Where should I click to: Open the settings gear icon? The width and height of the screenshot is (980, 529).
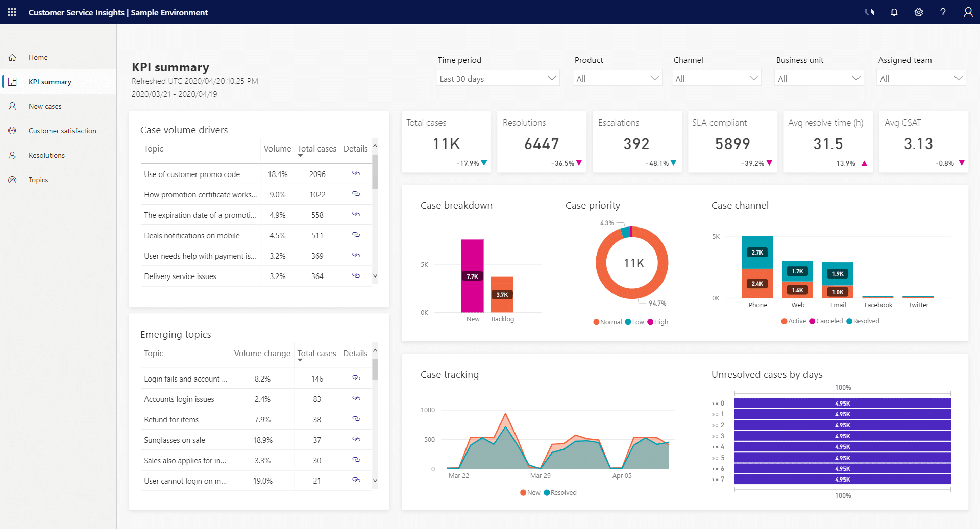click(918, 12)
